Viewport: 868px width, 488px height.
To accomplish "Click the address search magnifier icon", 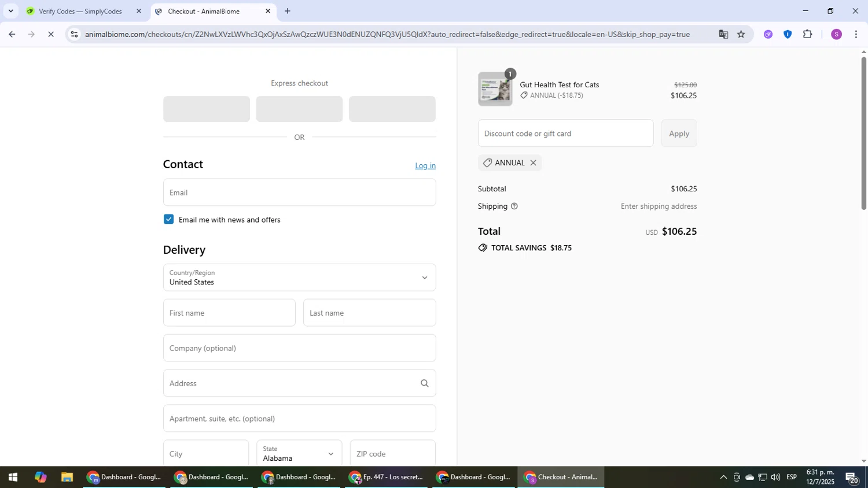I will coord(424,383).
